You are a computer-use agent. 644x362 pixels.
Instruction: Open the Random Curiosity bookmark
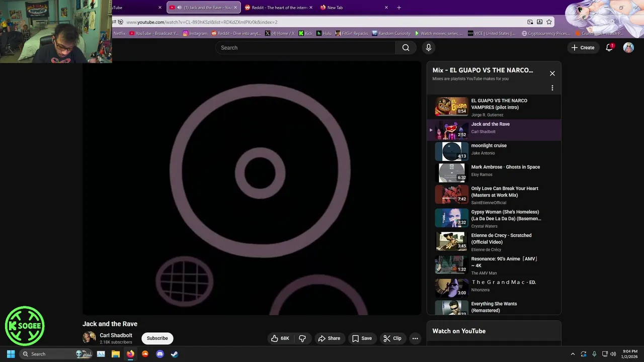[391, 33]
